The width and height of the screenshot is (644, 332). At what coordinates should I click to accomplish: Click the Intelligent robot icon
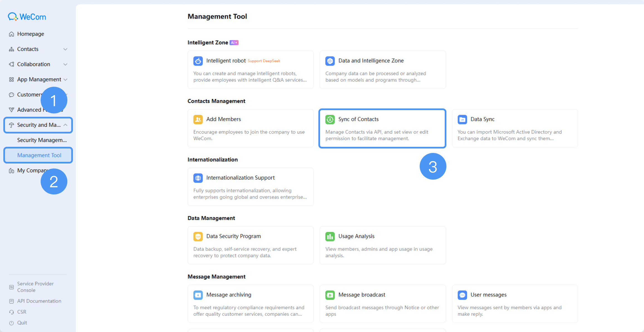pos(198,61)
